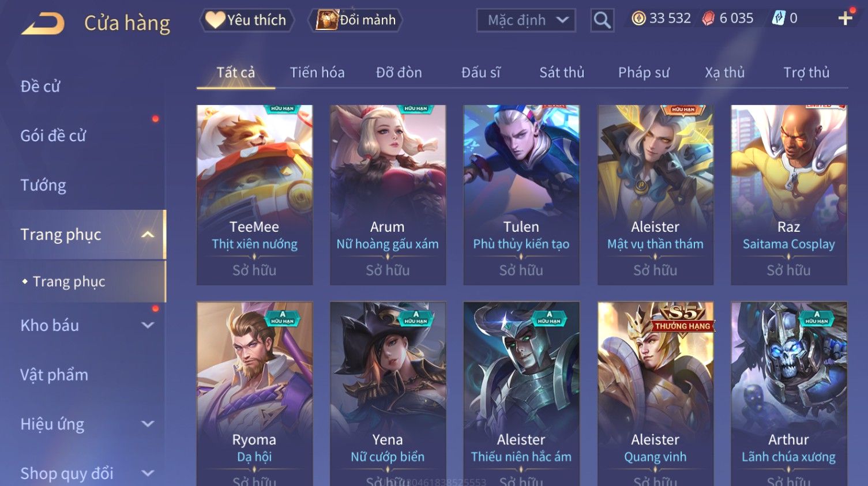The height and width of the screenshot is (486, 868).
Task: Tap the blue voucher currency icon
Action: coord(779,18)
